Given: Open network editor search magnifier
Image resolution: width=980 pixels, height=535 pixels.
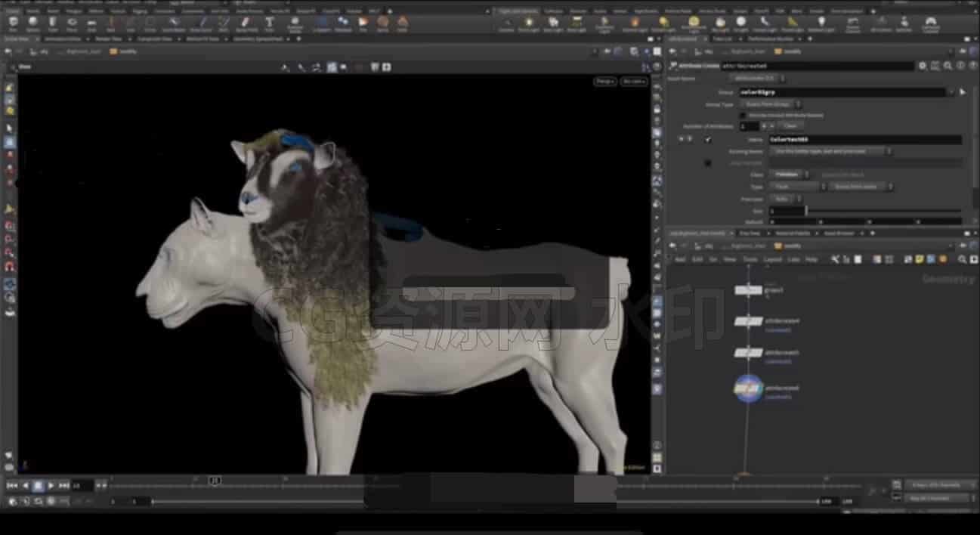Looking at the screenshot, I should click(961, 259).
